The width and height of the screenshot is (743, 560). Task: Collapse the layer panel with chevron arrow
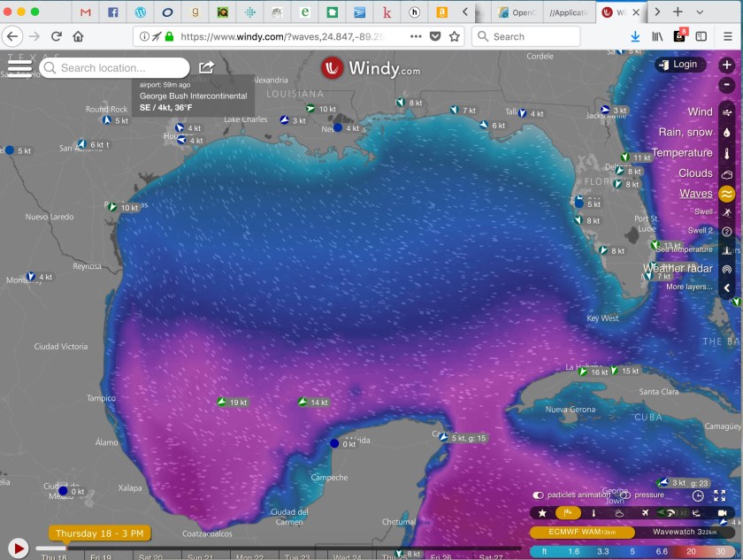[726, 288]
